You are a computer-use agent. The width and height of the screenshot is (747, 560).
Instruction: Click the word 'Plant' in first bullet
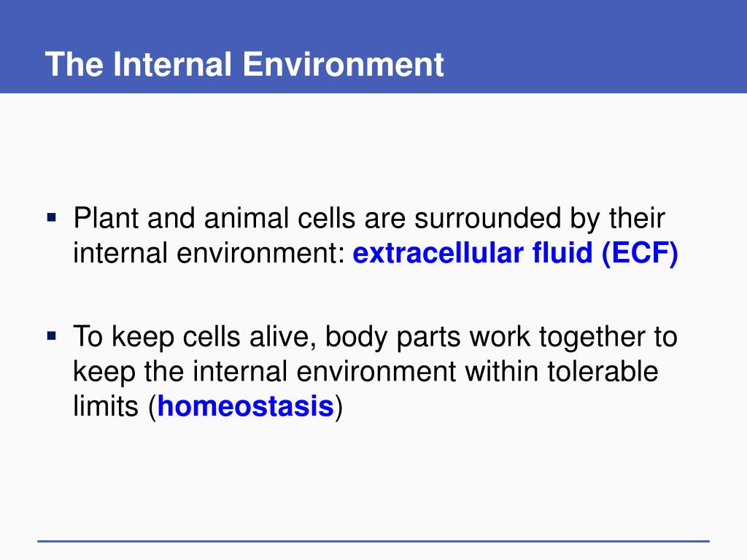click(x=106, y=219)
